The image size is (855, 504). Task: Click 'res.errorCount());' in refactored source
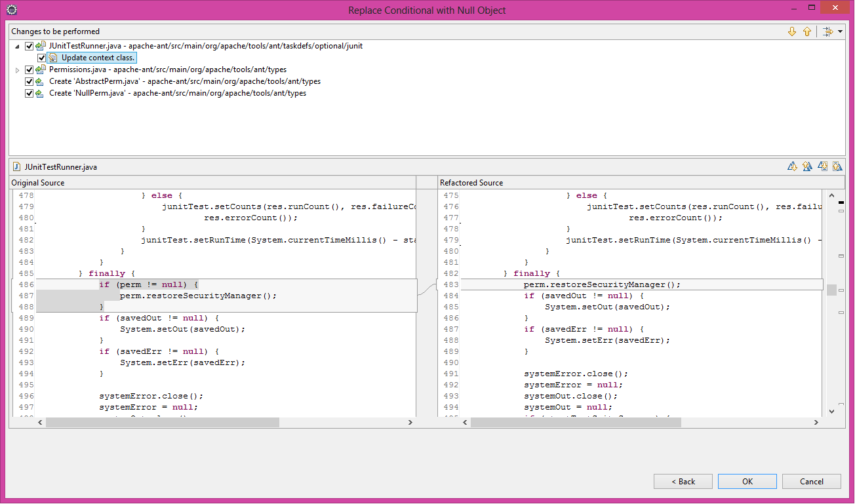tap(675, 218)
